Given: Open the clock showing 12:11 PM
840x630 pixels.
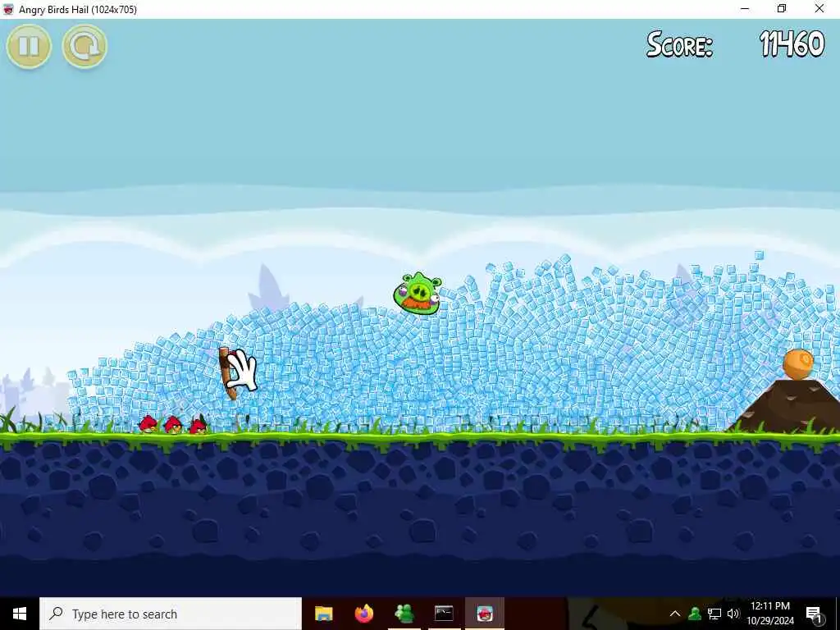Looking at the screenshot, I should coord(769,614).
